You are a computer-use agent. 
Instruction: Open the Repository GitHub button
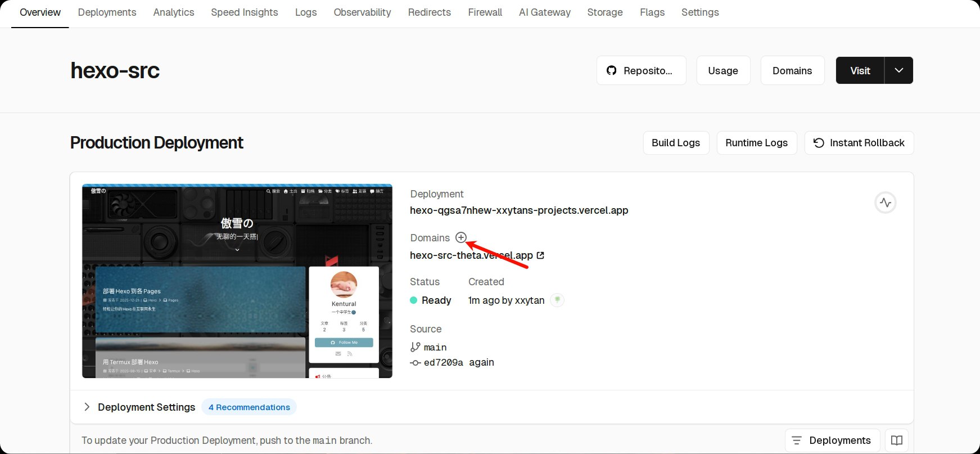(x=641, y=71)
